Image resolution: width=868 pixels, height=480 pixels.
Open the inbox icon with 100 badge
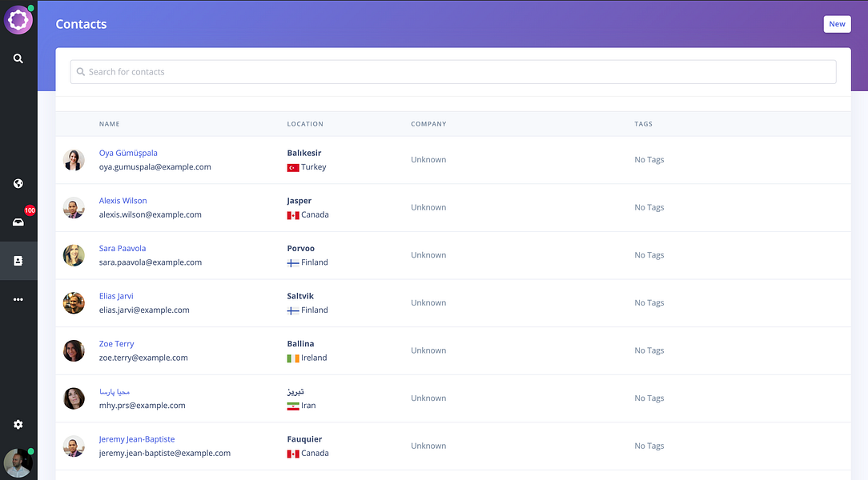click(18, 222)
